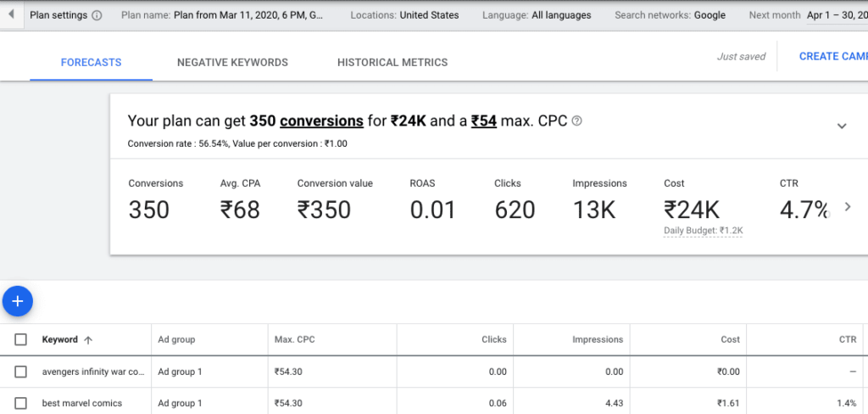
Task: Add keywords with the blue plus button
Action: coord(18,301)
